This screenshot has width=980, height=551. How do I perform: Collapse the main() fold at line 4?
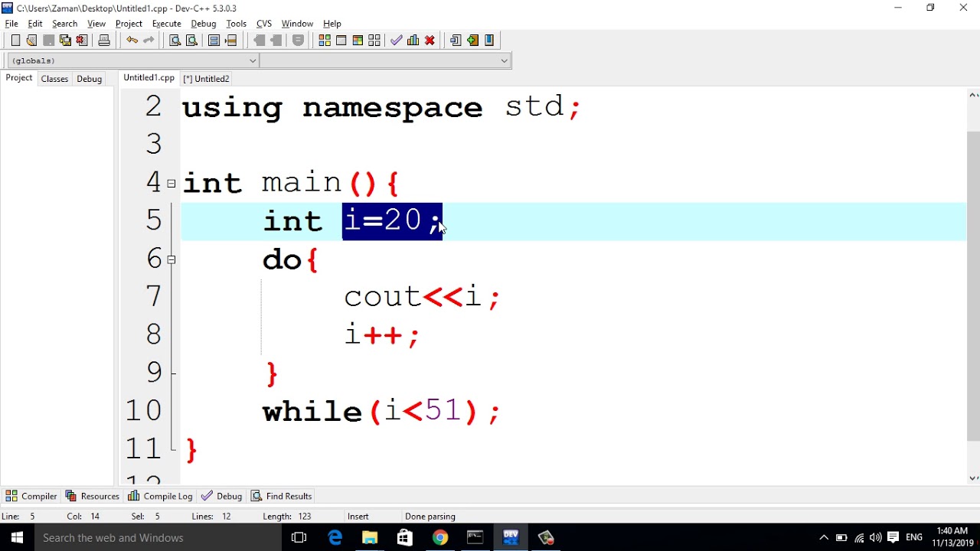[x=171, y=184]
